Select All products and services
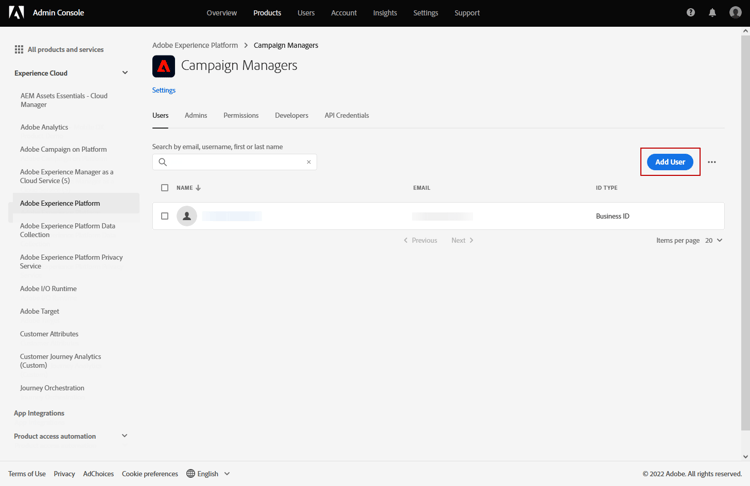750x486 pixels. [x=66, y=49]
